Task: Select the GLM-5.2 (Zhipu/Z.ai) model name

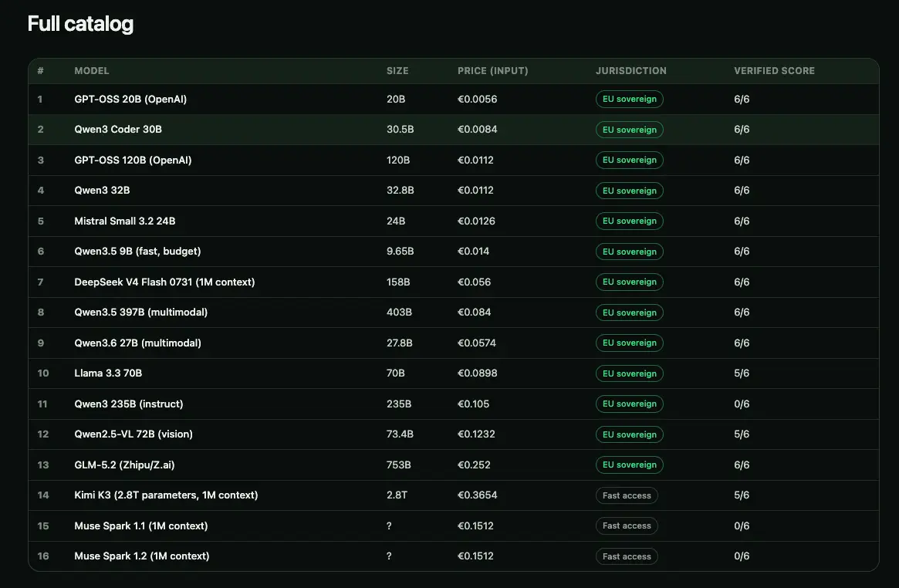Action: tap(123, 465)
